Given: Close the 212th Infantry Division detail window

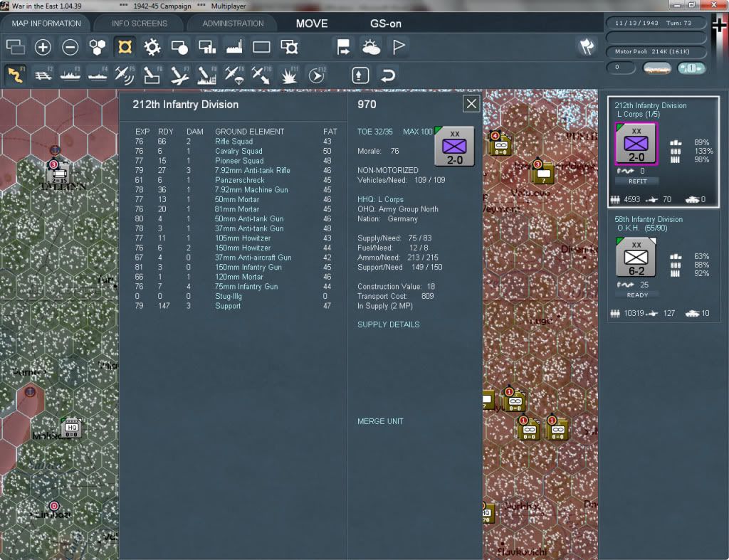Looking at the screenshot, I should tap(471, 104).
